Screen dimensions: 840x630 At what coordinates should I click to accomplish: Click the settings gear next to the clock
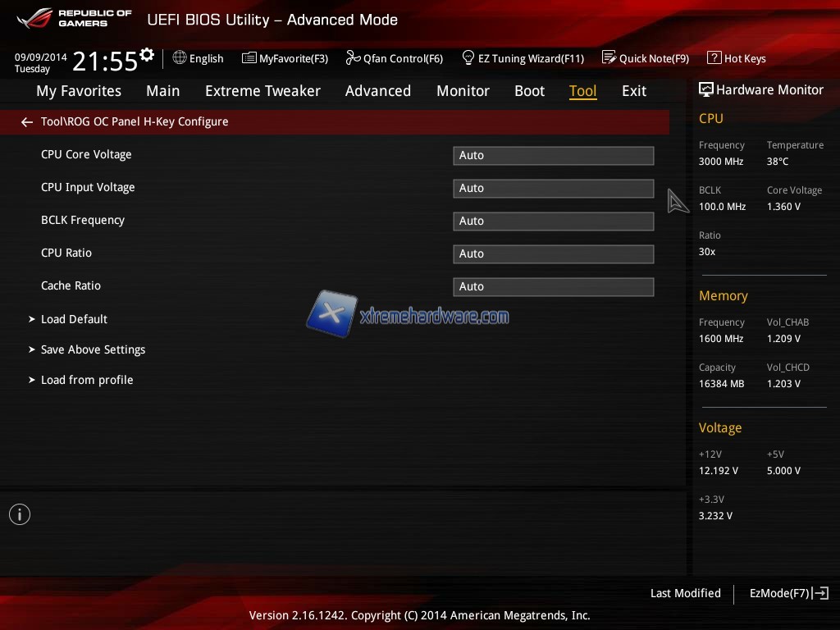147,55
